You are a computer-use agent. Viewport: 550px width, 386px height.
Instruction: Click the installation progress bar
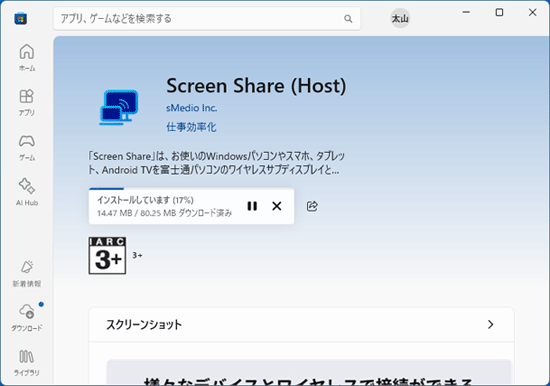(191, 189)
